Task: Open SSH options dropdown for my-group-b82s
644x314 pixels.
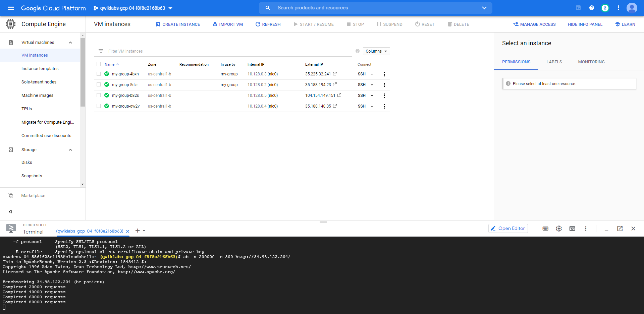Action: pyautogui.click(x=372, y=96)
